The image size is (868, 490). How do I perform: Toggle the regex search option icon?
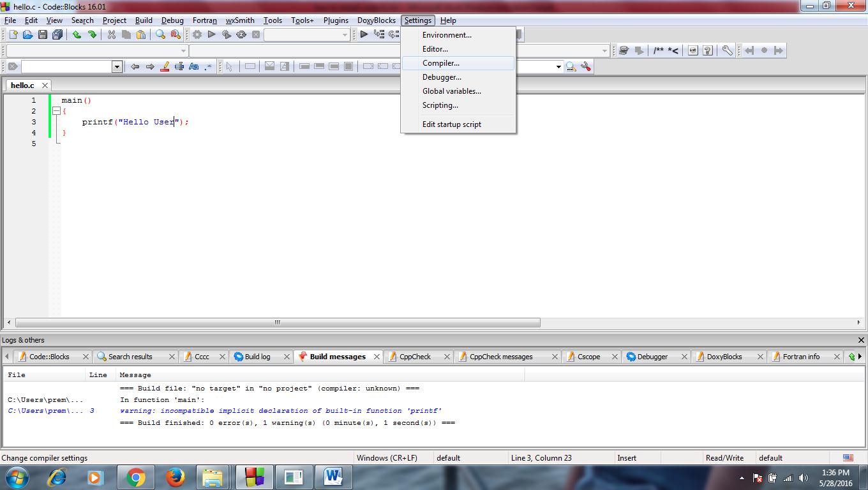point(208,66)
